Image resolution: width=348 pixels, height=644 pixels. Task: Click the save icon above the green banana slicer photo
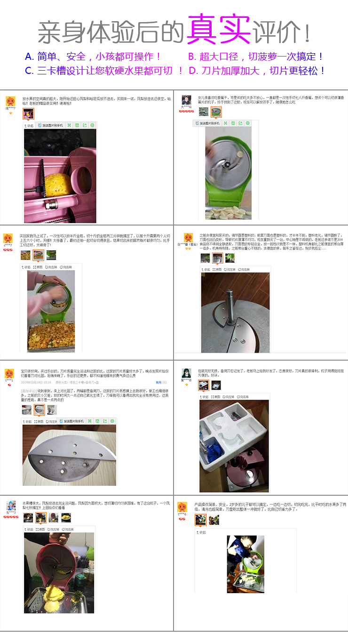click(233, 123)
